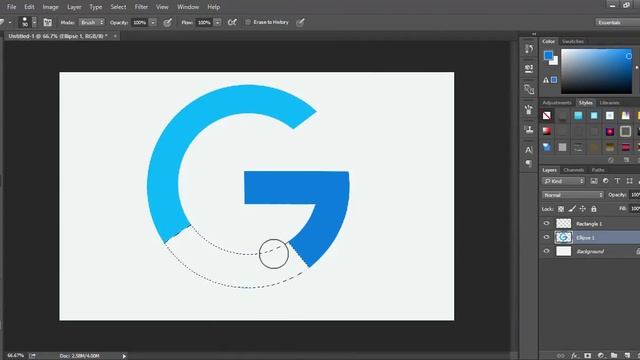Viewport: 640px width, 360px height.
Task: Click tablet pressure-for-size icon after Erase to History
Action: (x=300, y=22)
